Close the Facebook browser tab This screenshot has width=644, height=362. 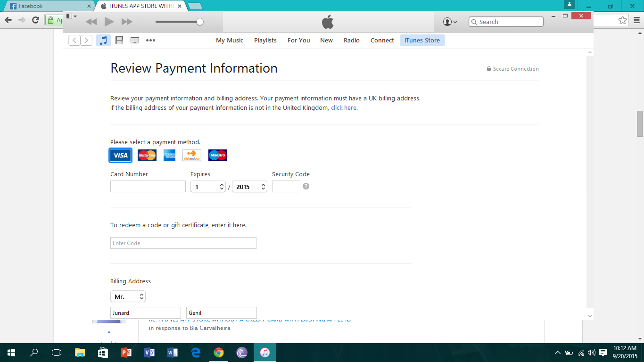click(89, 6)
